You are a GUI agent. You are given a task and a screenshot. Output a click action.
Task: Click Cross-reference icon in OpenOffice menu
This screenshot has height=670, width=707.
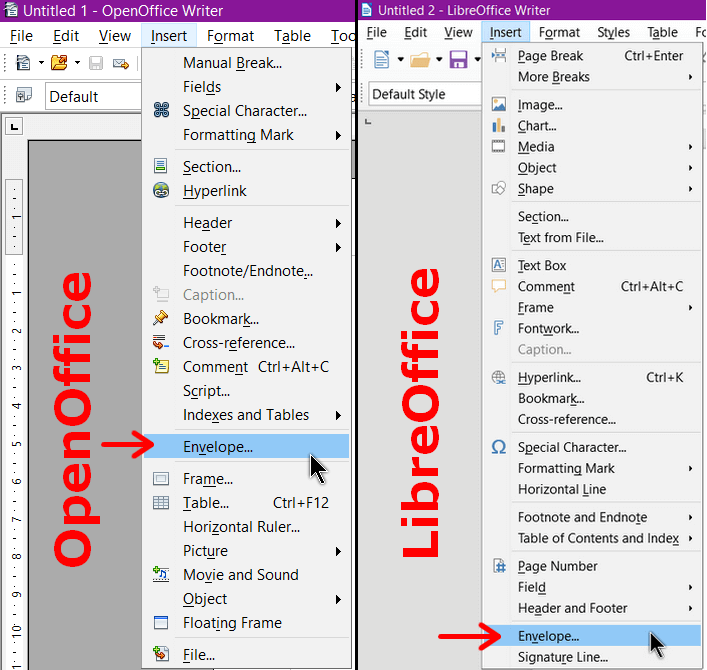pos(161,342)
